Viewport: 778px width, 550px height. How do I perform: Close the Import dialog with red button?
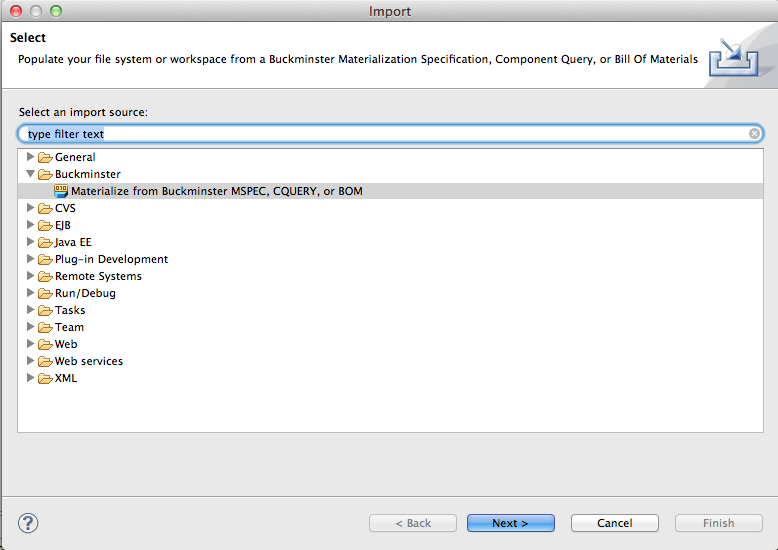[16, 10]
